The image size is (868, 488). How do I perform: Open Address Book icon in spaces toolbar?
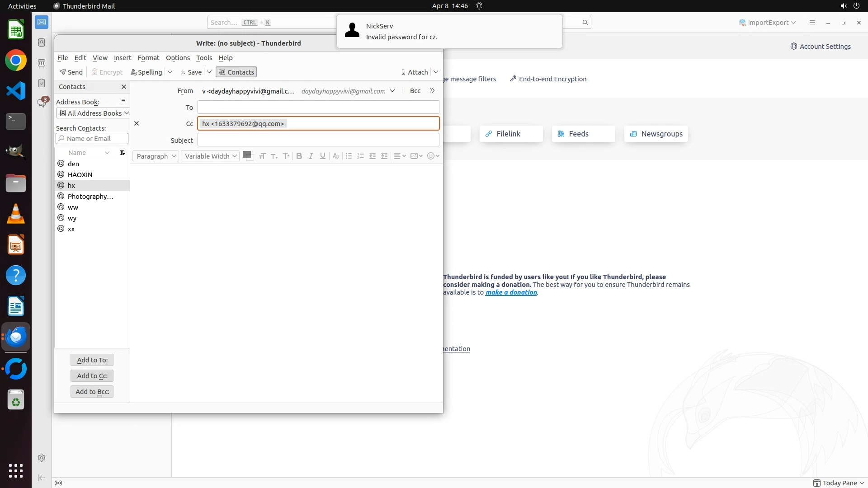pyautogui.click(x=42, y=42)
